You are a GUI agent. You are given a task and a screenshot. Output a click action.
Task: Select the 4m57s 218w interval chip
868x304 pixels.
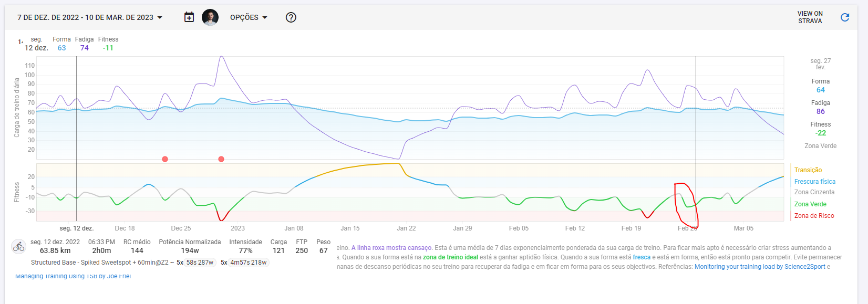(x=249, y=263)
